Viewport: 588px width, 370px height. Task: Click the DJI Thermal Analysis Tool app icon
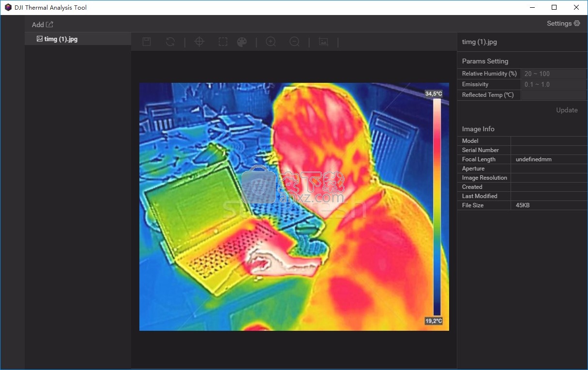8,7
